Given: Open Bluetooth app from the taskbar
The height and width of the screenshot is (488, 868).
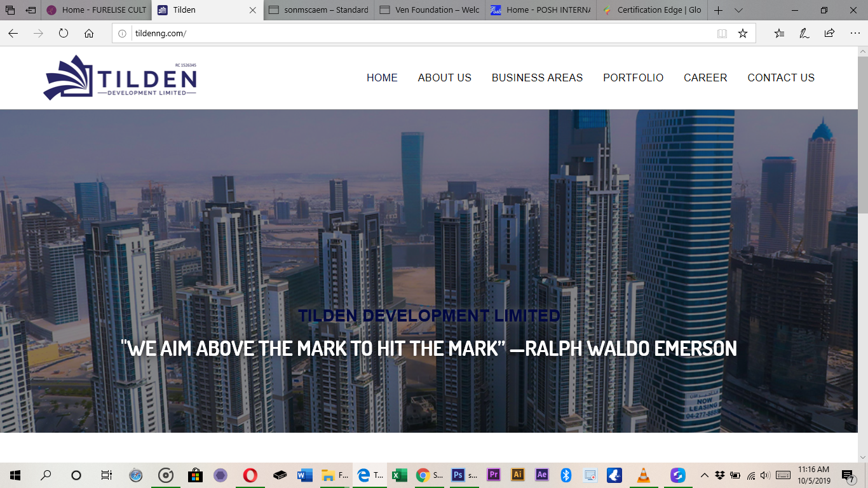Looking at the screenshot, I should point(566,475).
